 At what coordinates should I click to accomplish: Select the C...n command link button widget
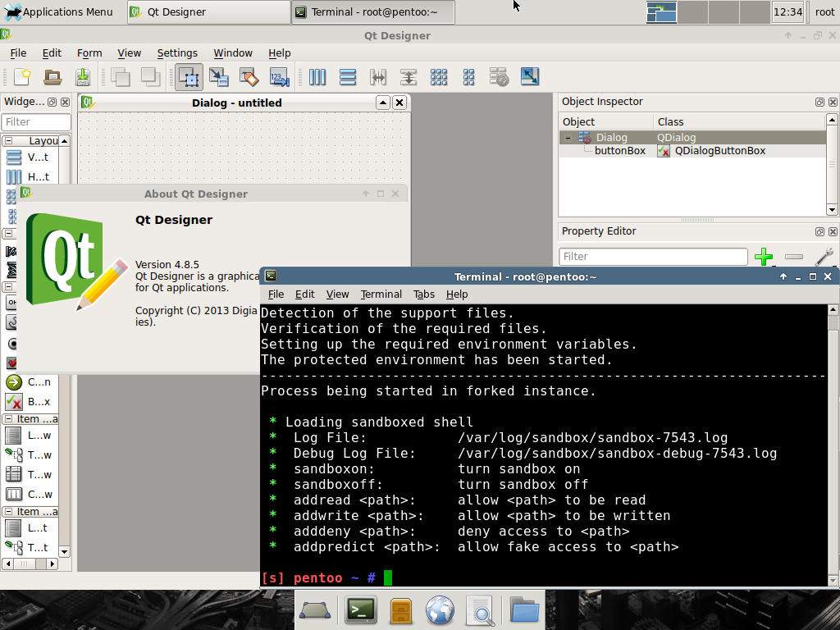[30, 382]
